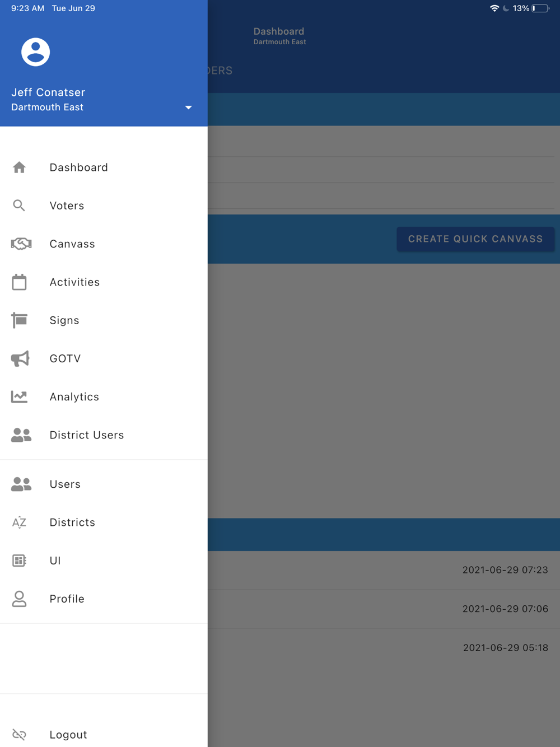
Task: Click the Districts A-Z icon
Action: (19, 522)
